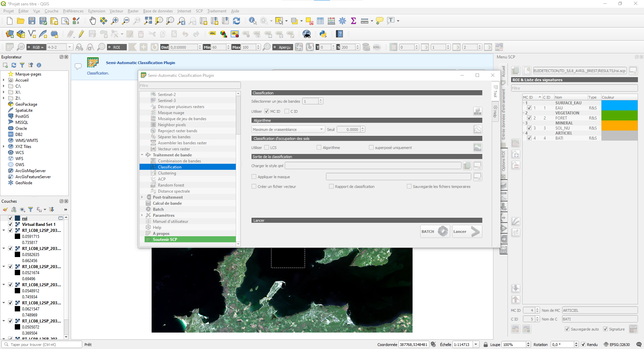Open the Python console icon
This screenshot has width=644, height=349.
point(323,34)
